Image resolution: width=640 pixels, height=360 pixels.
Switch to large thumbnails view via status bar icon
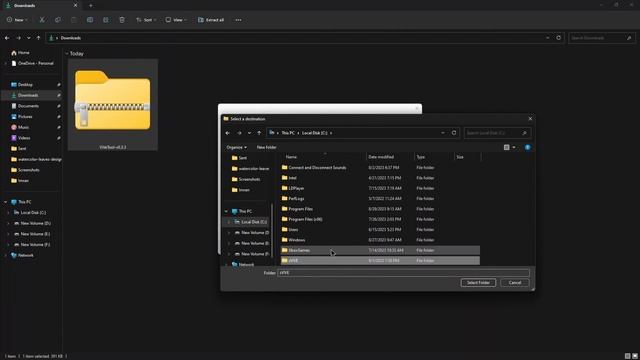(635, 356)
